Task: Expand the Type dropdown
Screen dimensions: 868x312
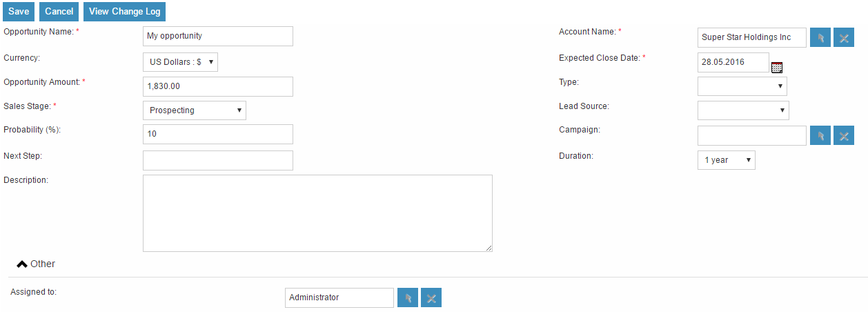Action: coord(742,86)
